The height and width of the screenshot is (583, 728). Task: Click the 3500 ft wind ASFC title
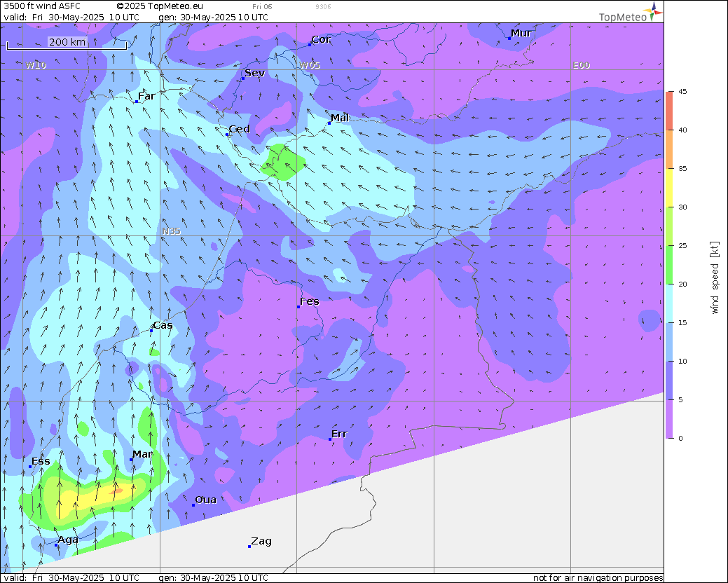[x=42, y=6]
